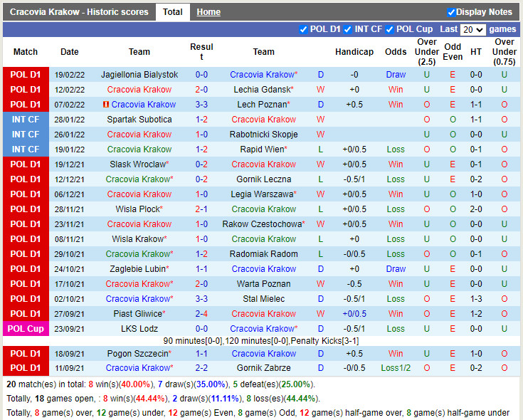Screen dimensions: 523x420
Task: Click the red card icon beside Cracovia Krakow
Action: coord(105,105)
